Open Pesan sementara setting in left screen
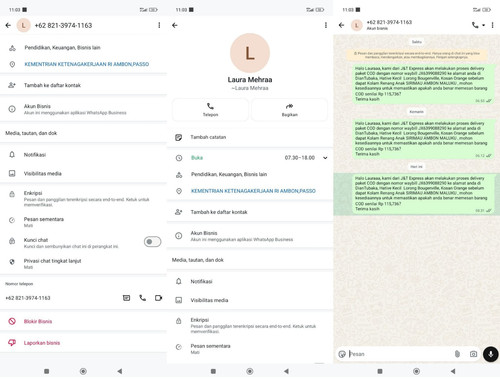The width and height of the screenshot is (500, 379). click(83, 222)
